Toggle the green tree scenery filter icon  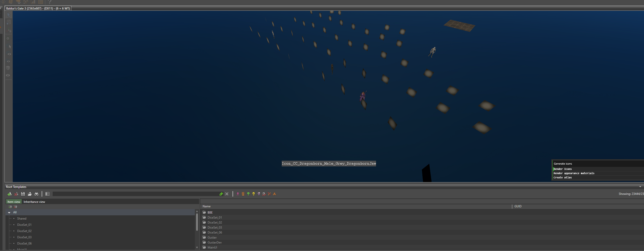click(x=248, y=194)
